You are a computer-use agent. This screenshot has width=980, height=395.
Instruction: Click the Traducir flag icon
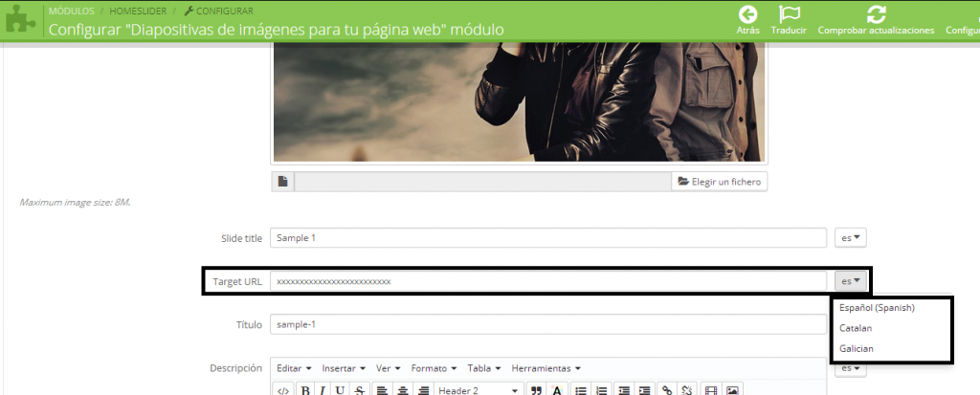pyautogui.click(x=789, y=14)
